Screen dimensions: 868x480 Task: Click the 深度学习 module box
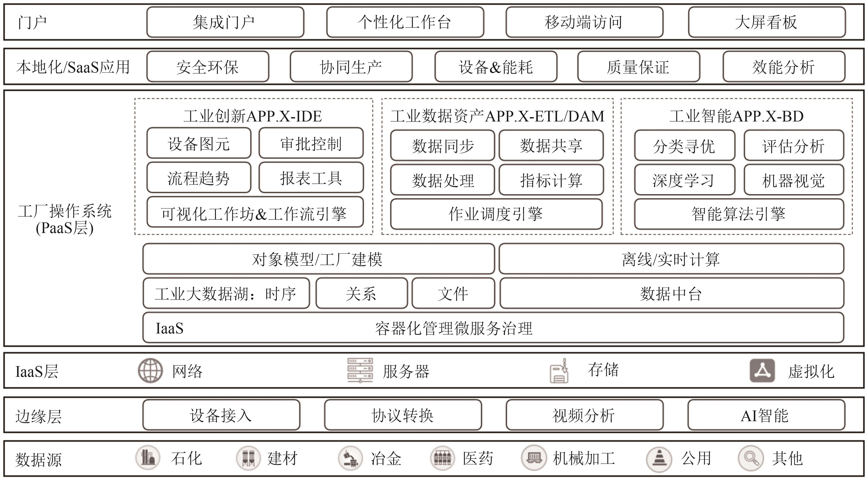coord(684,180)
